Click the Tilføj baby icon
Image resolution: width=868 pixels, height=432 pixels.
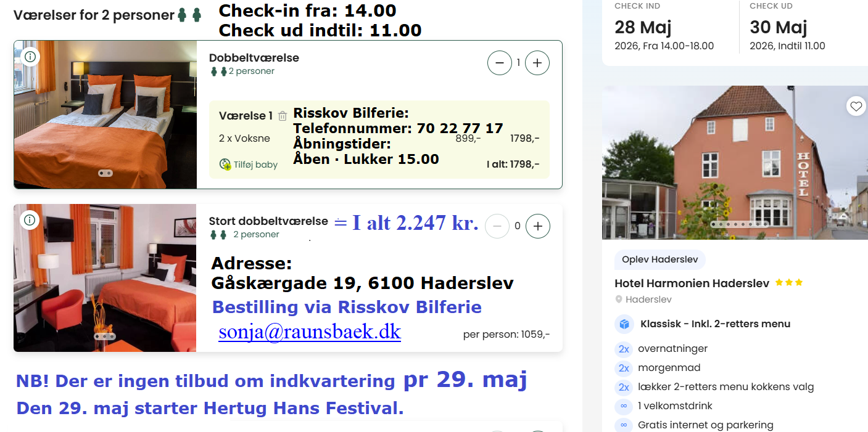point(225,165)
